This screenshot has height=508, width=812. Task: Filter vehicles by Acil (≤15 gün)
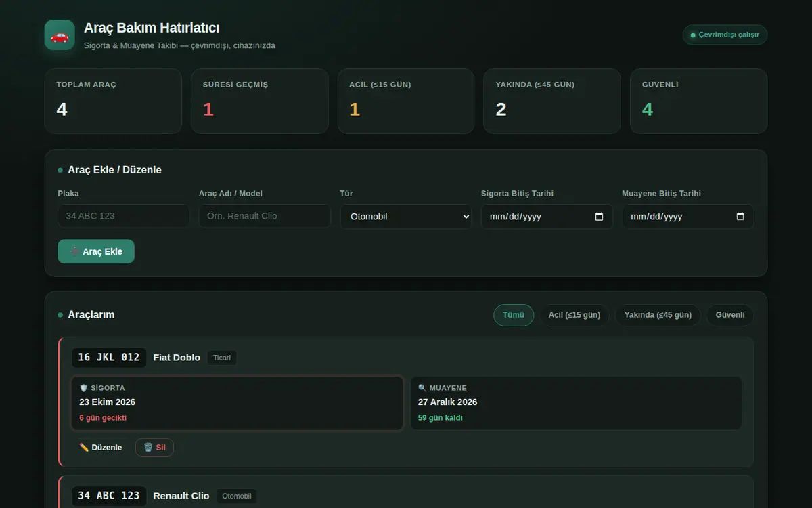click(x=574, y=315)
